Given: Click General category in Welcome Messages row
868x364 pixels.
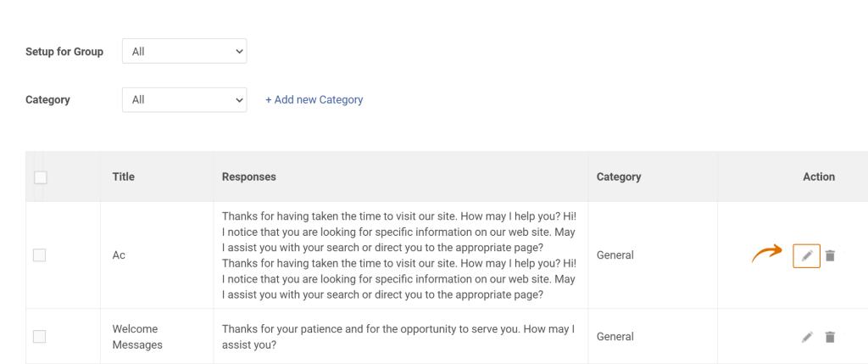Looking at the screenshot, I should tap(615, 336).
